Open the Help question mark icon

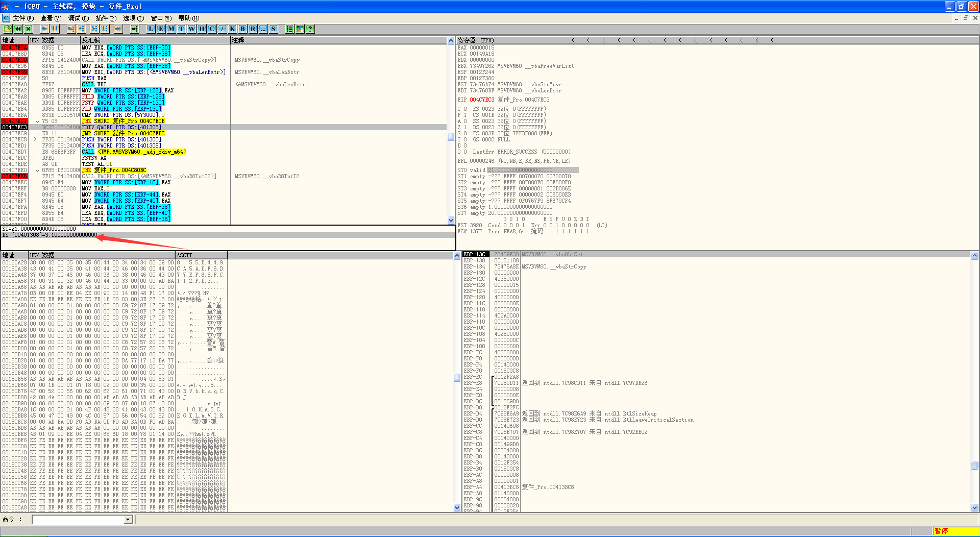[310, 29]
